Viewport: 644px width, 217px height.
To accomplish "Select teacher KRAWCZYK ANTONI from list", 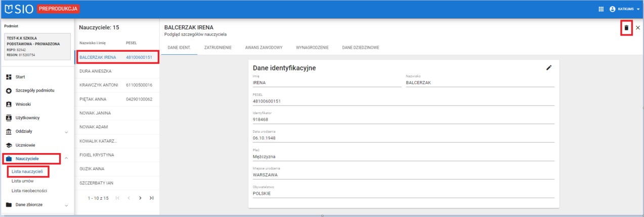I will (x=99, y=85).
